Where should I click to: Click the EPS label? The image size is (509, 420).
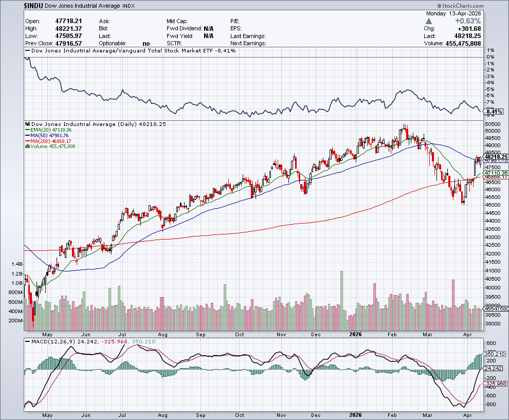pos(235,29)
